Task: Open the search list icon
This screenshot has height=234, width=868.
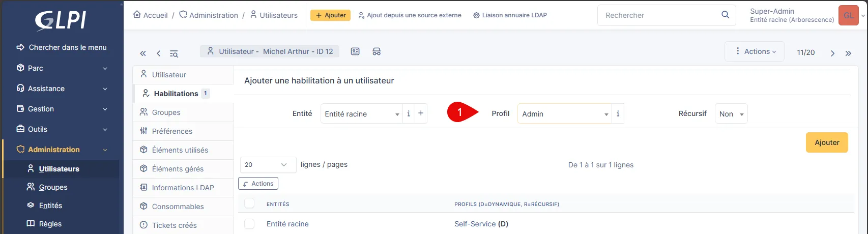Action: [x=174, y=53]
